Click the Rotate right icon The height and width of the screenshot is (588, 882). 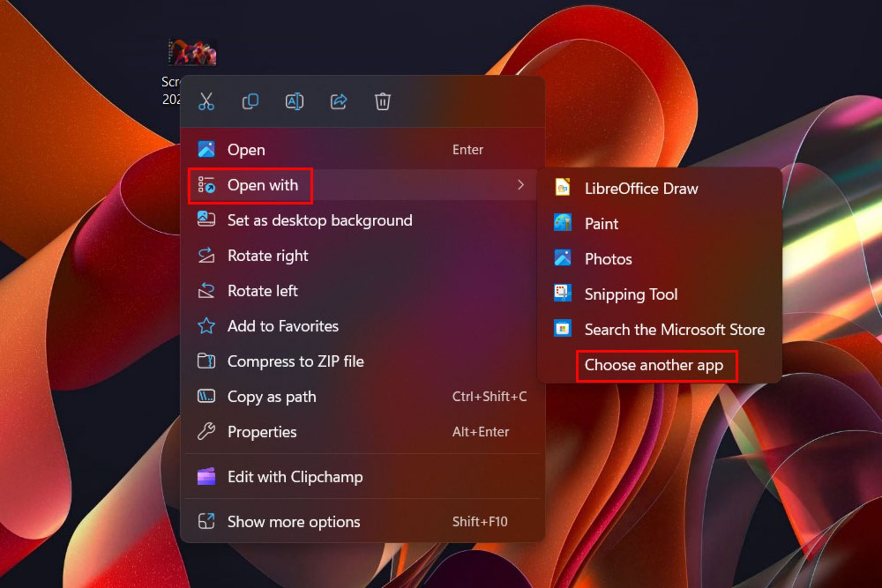click(206, 255)
